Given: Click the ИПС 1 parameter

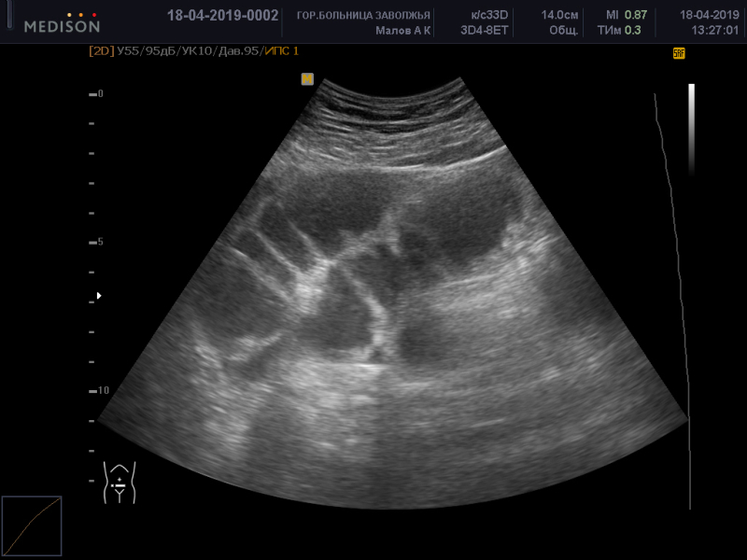Looking at the screenshot, I should (282, 51).
